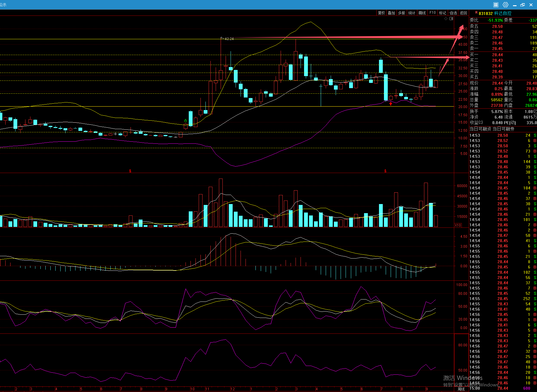
Task: Click 卖四 ask row at 28.48
Action: 503,32
